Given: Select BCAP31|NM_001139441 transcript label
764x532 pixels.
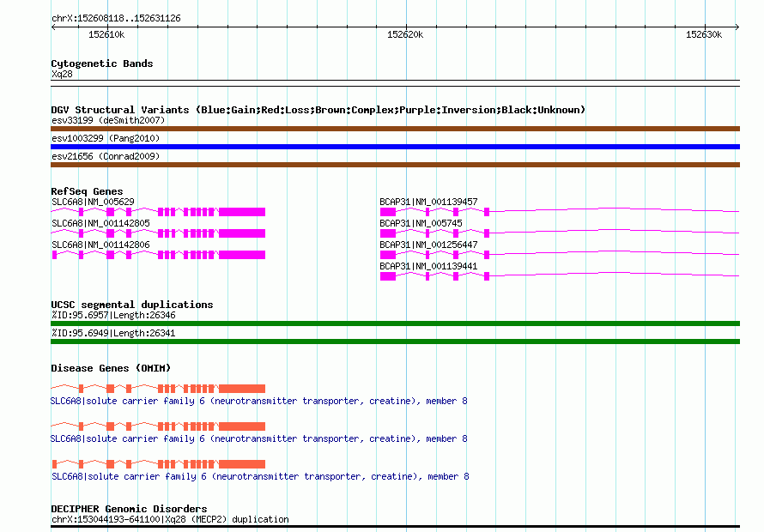Looking at the screenshot, I should (428, 266).
